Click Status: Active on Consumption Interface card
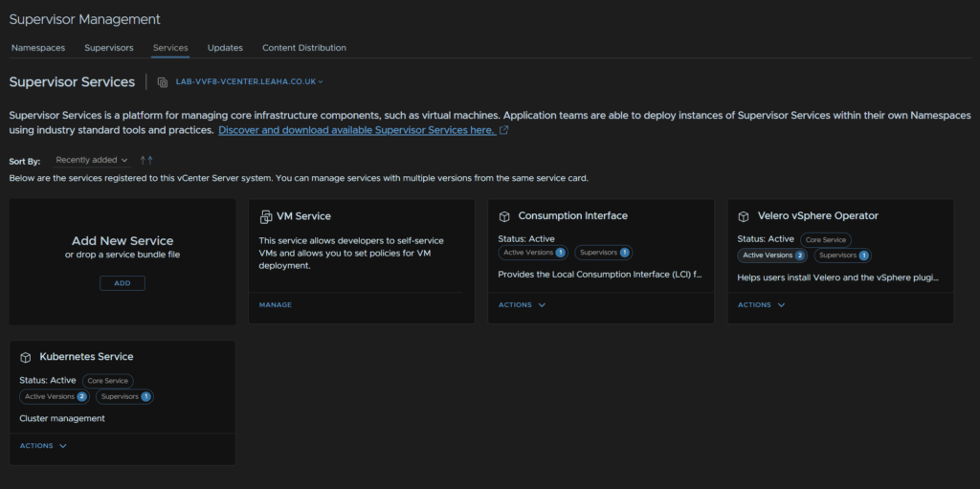This screenshot has height=489, width=980. pyautogui.click(x=526, y=238)
